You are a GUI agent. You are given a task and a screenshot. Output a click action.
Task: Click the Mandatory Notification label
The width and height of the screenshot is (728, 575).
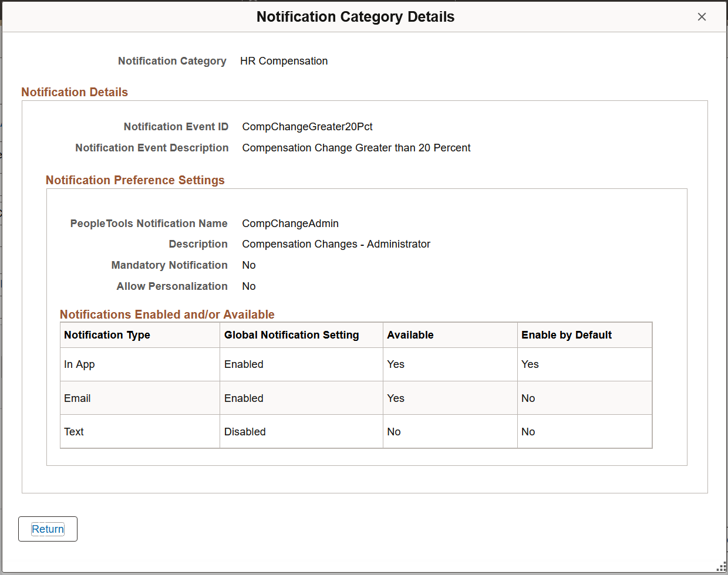[x=170, y=265]
